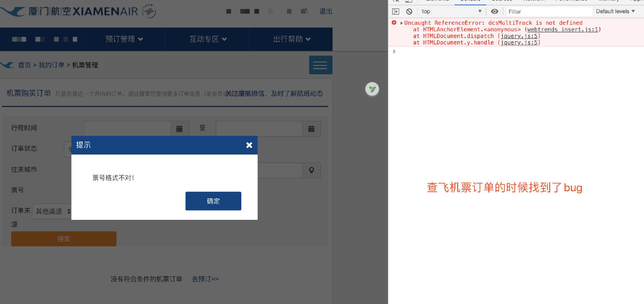
Task: Open start date calendar icon
Action: [179, 129]
